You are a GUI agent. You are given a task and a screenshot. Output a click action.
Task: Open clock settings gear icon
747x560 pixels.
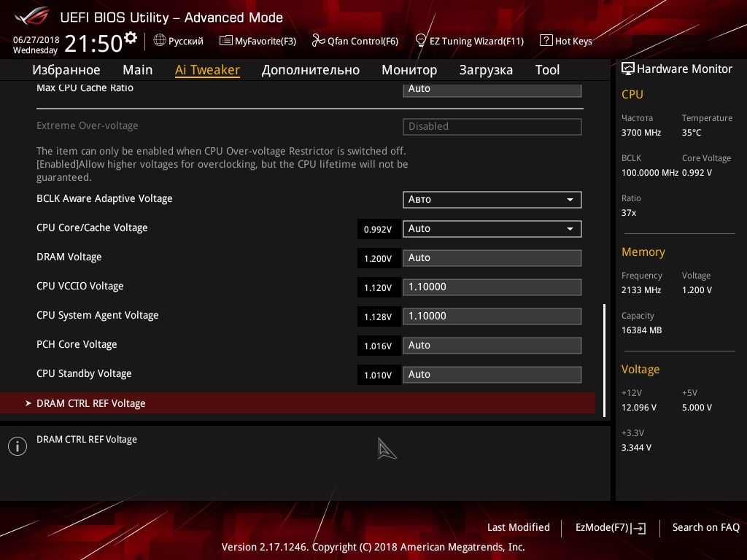[x=130, y=37]
